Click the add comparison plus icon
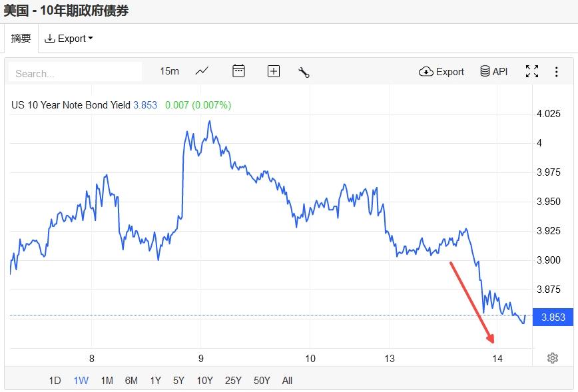The height and width of the screenshot is (392, 578). click(274, 71)
